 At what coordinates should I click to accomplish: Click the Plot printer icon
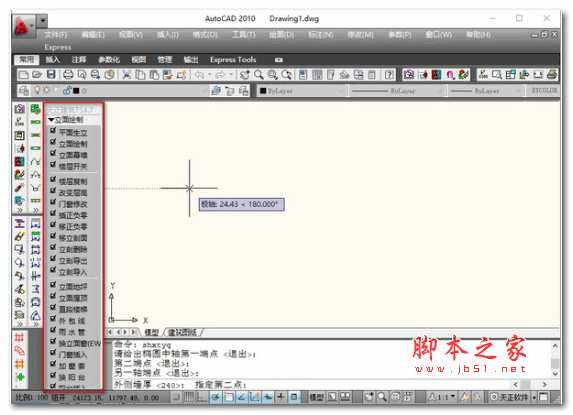pos(68,75)
